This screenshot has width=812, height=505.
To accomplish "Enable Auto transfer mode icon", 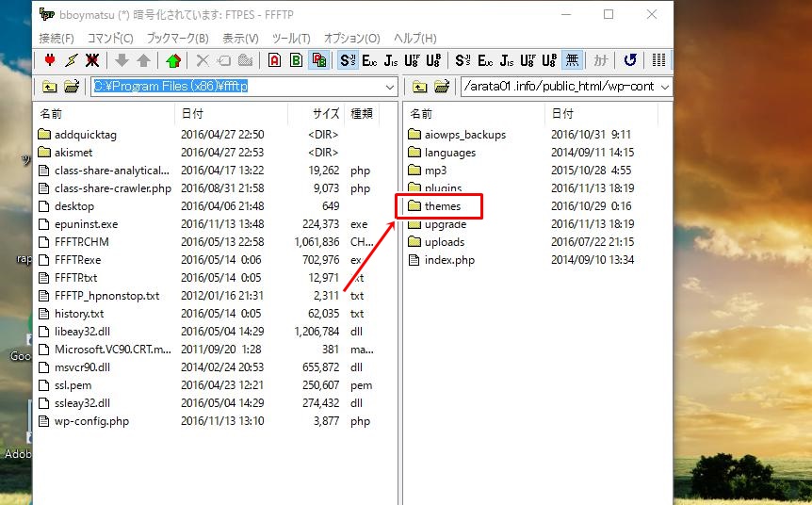I will point(318,60).
